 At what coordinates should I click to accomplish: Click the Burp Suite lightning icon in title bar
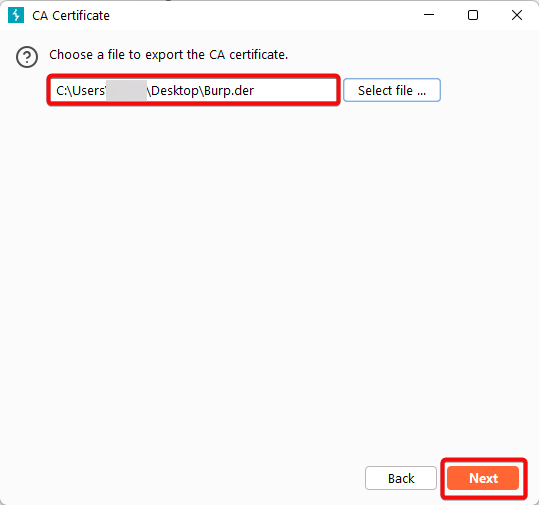(16, 15)
